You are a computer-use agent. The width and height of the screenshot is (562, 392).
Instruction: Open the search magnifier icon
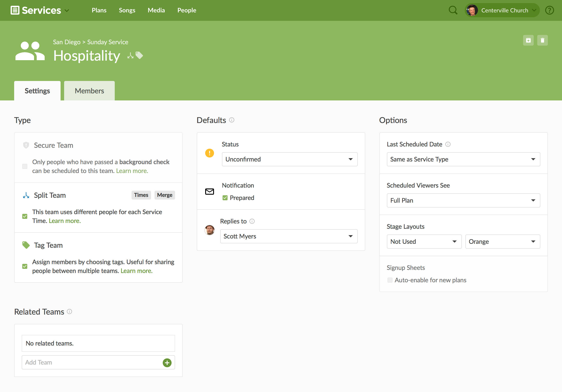453,10
